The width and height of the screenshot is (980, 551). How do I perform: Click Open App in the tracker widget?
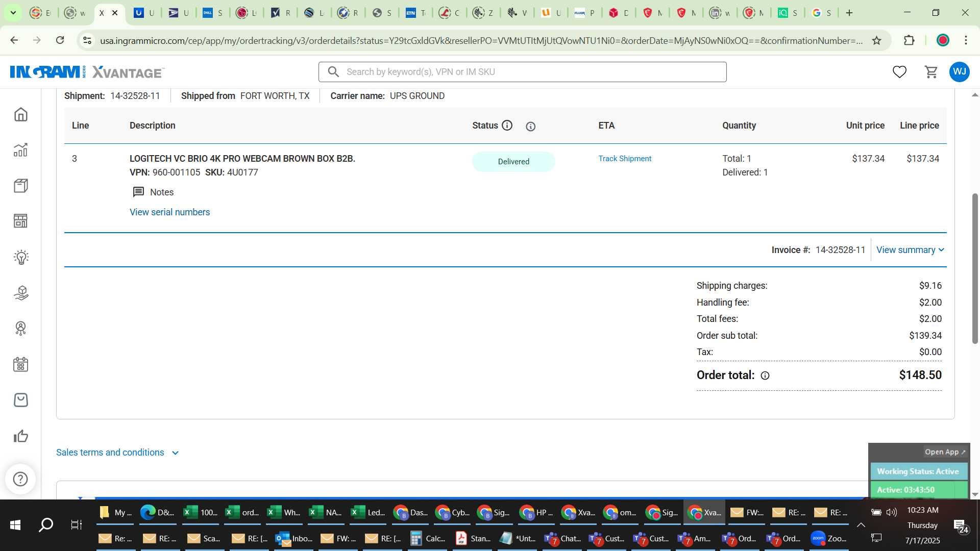tap(945, 452)
